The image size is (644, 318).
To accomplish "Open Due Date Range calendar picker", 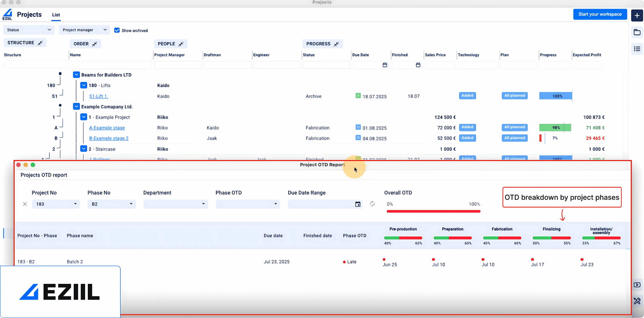I will [x=358, y=204].
